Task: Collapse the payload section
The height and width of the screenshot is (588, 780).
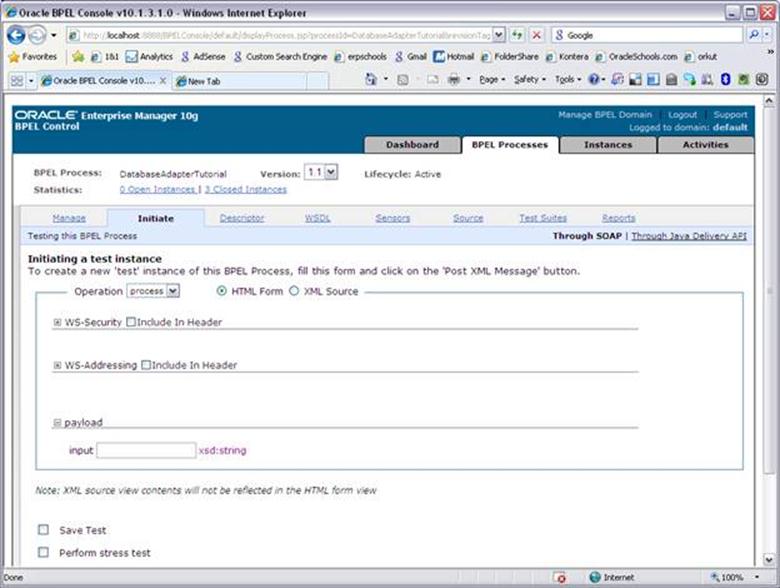Action: [x=57, y=423]
